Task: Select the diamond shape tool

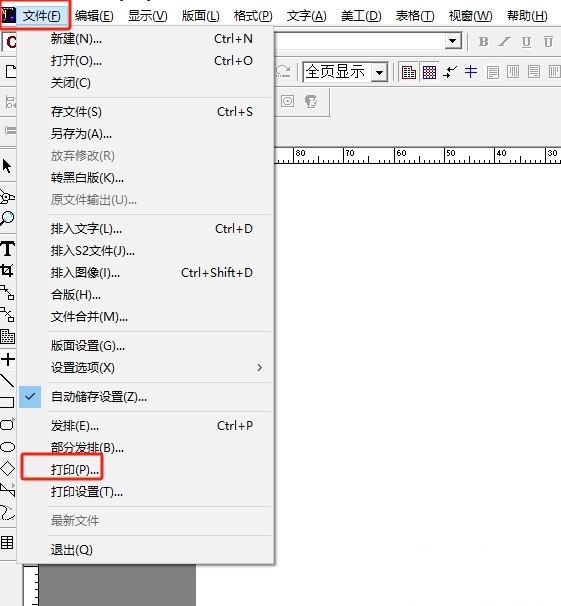Action: pos(7,468)
